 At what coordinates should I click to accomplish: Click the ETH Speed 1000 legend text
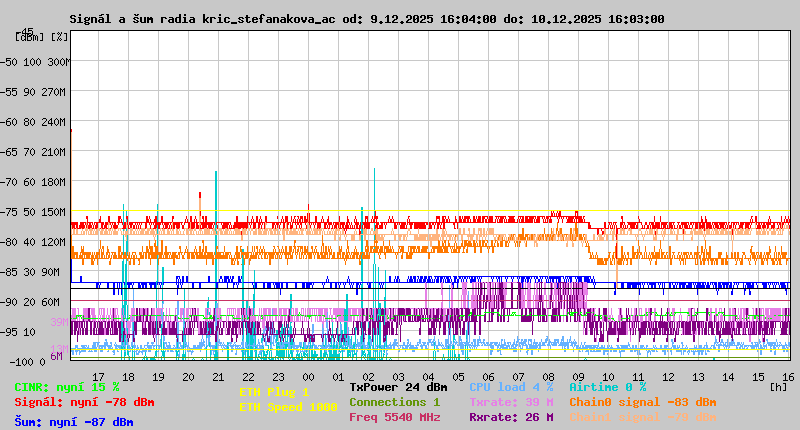288,407
